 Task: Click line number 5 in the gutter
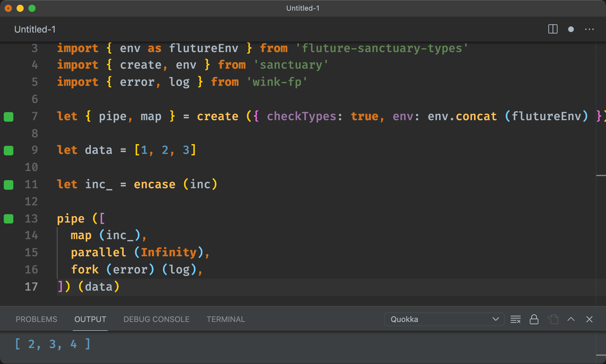[35, 82]
